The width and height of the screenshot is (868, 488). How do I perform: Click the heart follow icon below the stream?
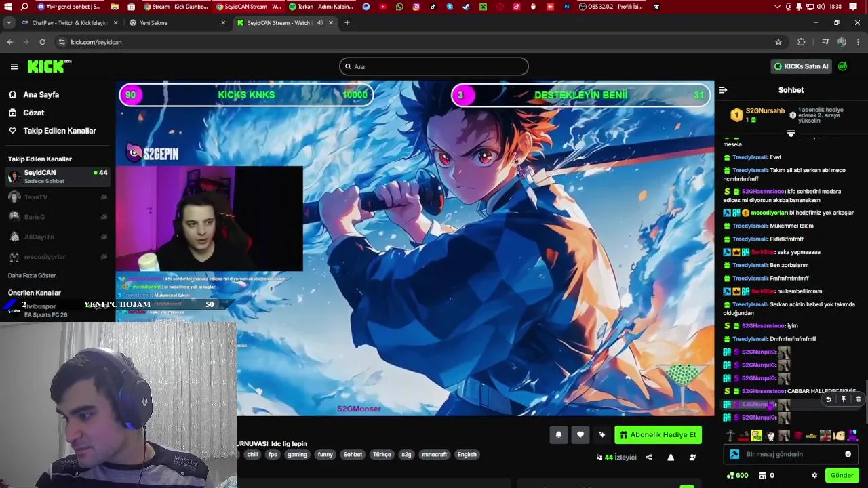click(x=580, y=435)
